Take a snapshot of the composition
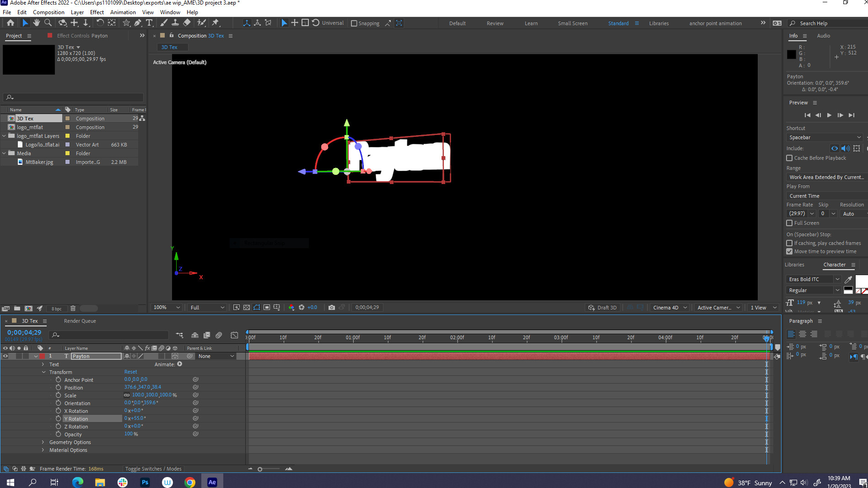 point(332,307)
